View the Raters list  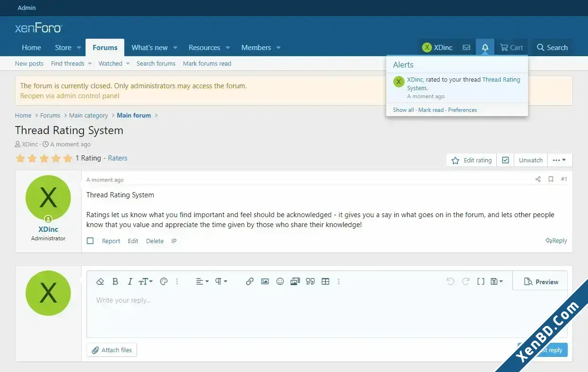118,158
